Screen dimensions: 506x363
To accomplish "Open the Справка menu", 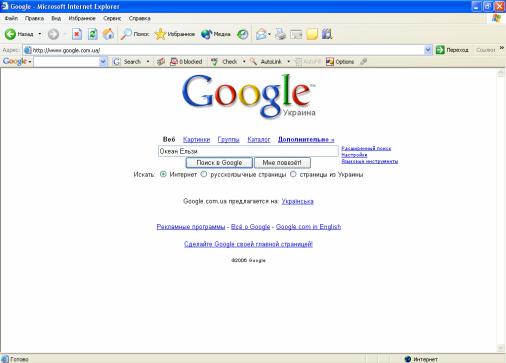I will point(139,18).
